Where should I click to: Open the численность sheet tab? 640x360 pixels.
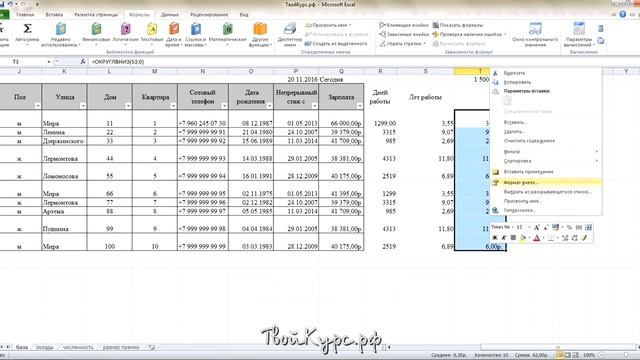(x=78, y=347)
